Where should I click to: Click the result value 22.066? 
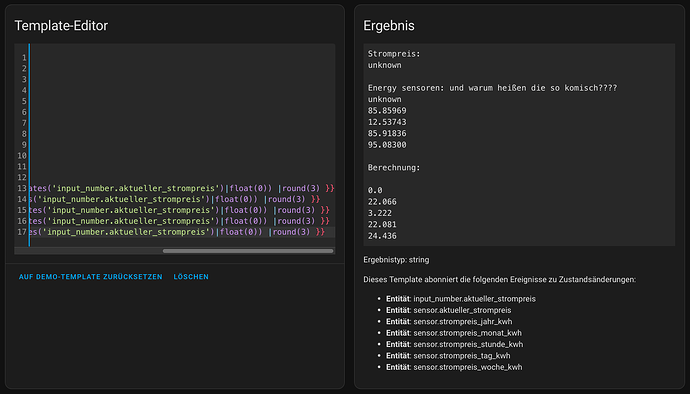click(x=382, y=202)
